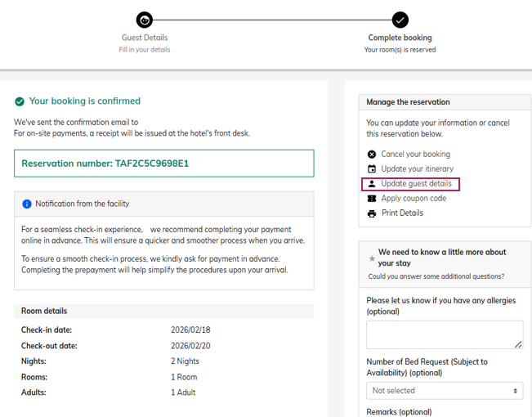This screenshot has height=417, width=532.
Task: Click the Guest Details step circle icon
Action: 145,20
